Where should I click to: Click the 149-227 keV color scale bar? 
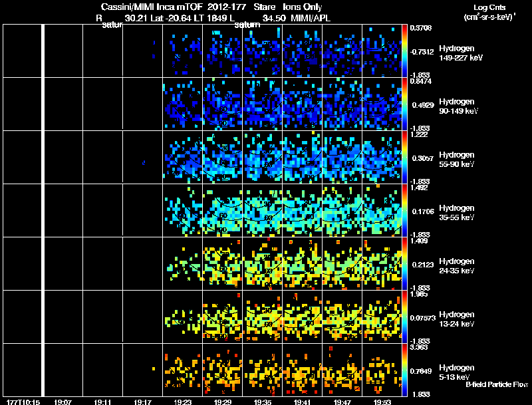(404, 51)
